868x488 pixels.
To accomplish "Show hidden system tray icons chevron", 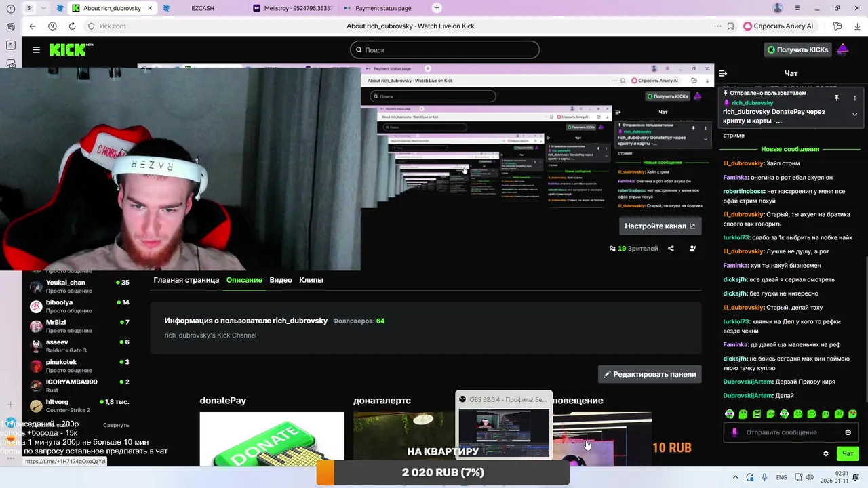I will click(736, 477).
